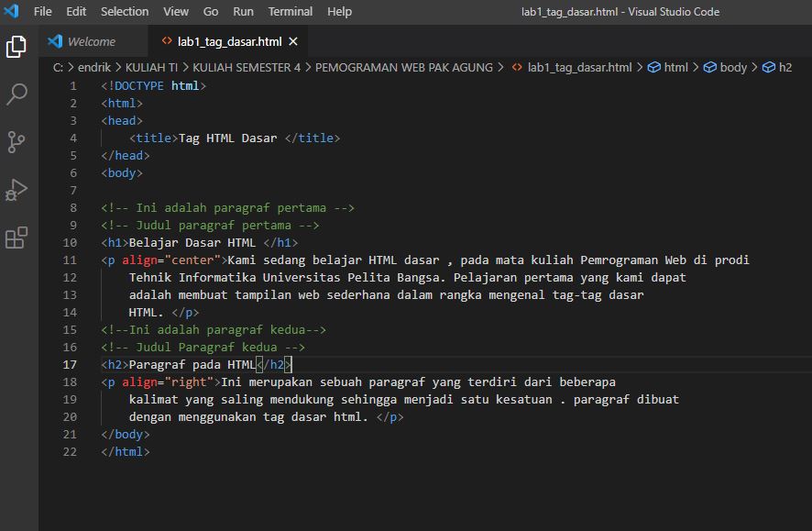Click the Visual Studio Code logo icon
Viewport: 812px width, 531px height.
tap(11, 12)
